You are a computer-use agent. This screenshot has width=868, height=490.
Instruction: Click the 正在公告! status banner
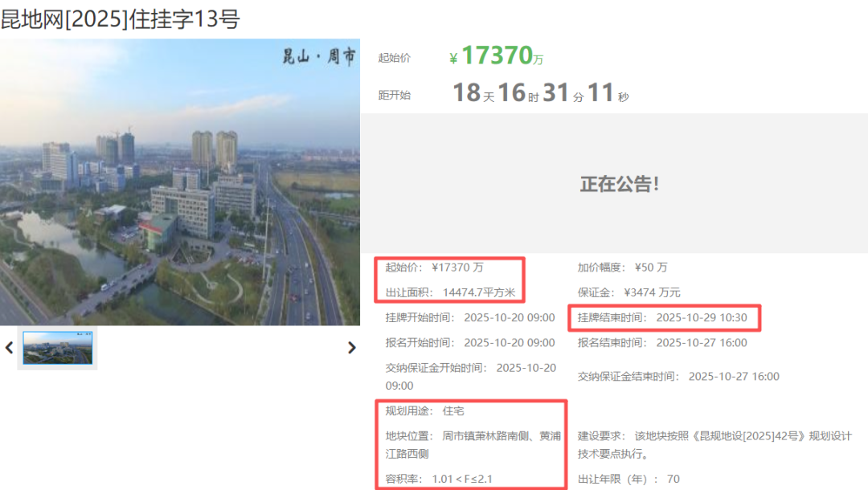(x=620, y=184)
